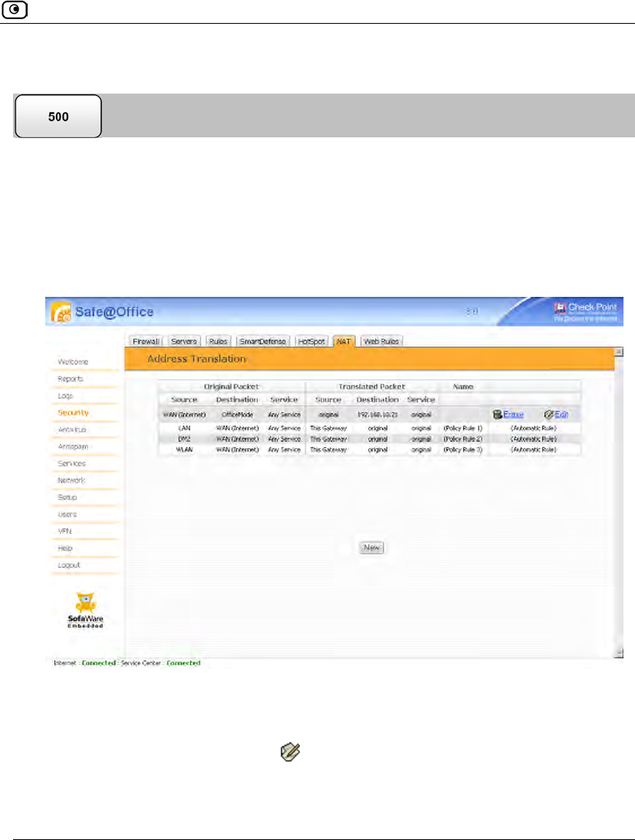Select the LAN source cell
Screen dimensions: 635x840
pos(184,428)
